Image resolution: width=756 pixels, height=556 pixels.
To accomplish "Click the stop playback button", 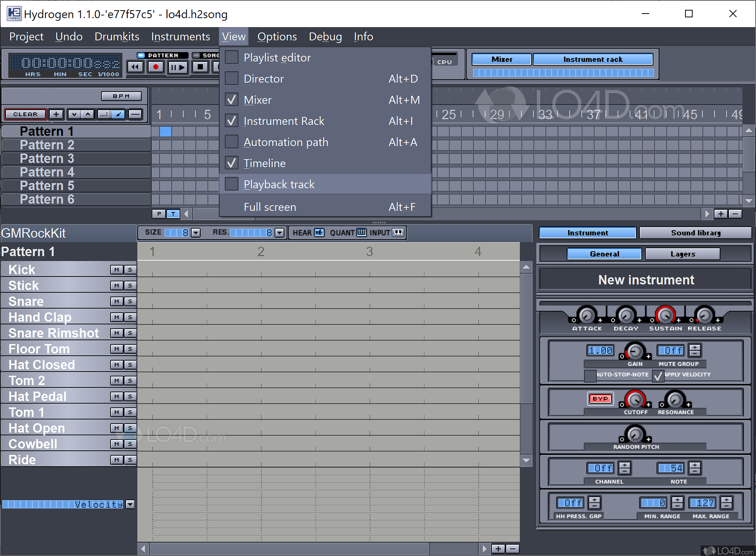I will pyautogui.click(x=200, y=67).
